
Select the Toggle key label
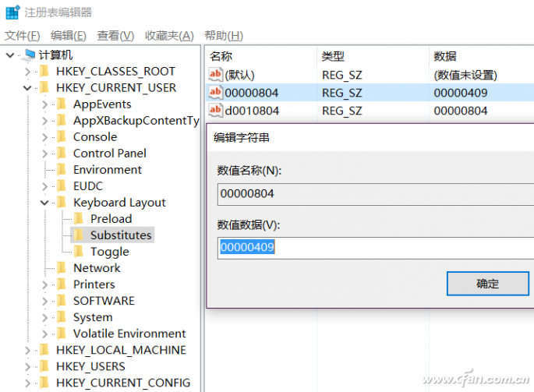click(110, 252)
